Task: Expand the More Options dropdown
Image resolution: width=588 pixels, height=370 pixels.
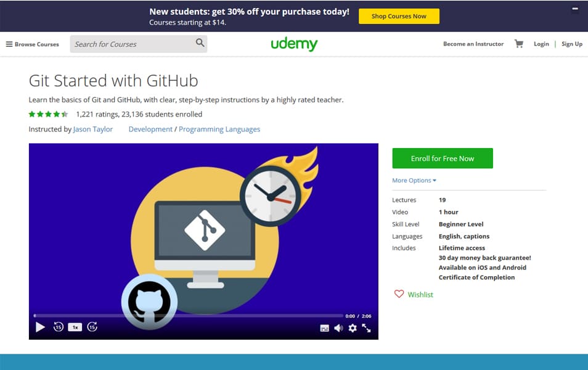Action: (x=414, y=180)
